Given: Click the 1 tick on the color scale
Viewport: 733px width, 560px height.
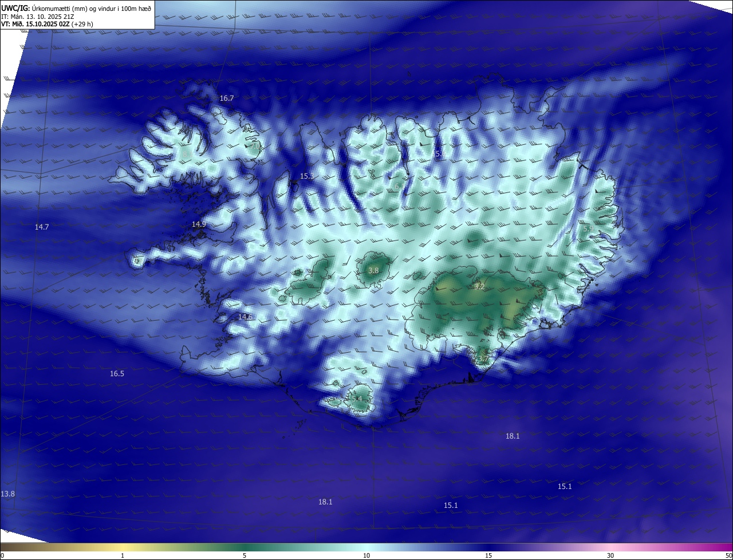Looking at the screenshot, I should click(123, 555).
